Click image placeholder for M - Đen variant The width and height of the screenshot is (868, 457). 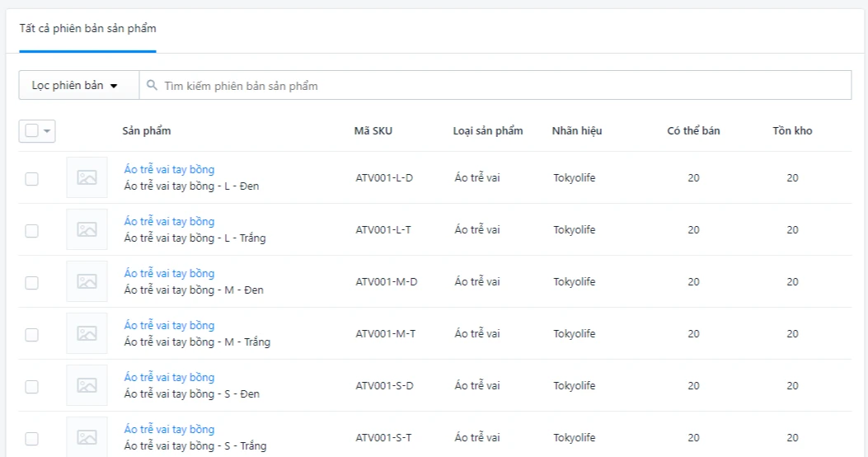[87, 281]
